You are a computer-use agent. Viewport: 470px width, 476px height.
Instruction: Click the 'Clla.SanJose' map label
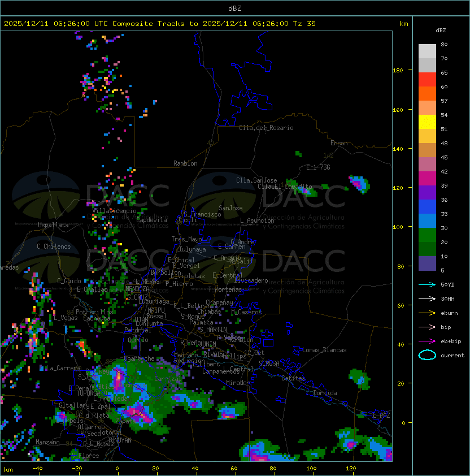point(256,180)
